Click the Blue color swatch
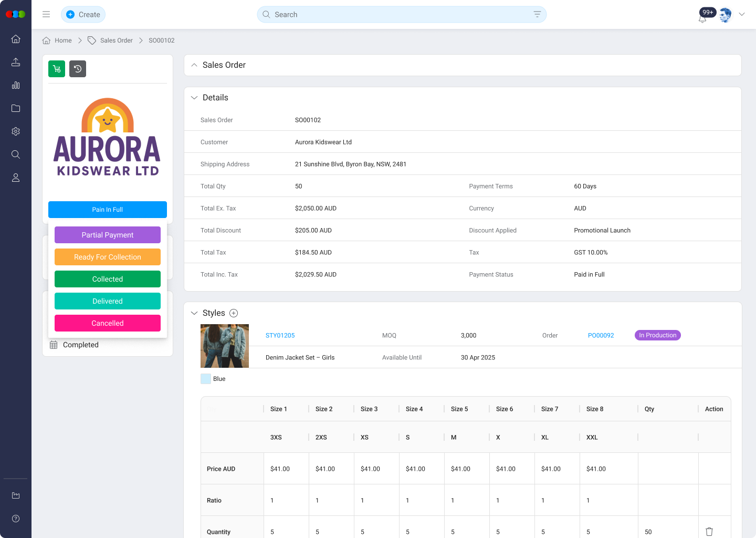Image resolution: width=756 pixels, height=538 pixels. pos(206,379)
